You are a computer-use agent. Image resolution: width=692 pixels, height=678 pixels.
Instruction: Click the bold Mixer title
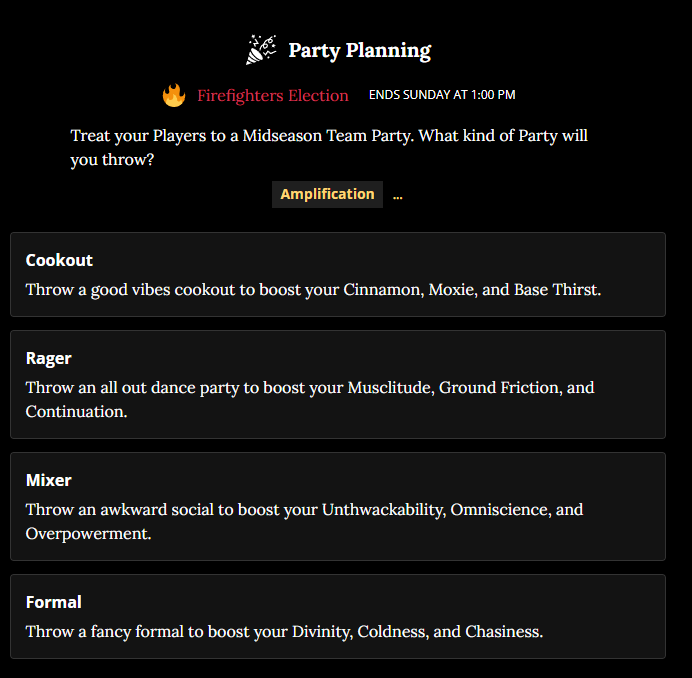point(49,480)
